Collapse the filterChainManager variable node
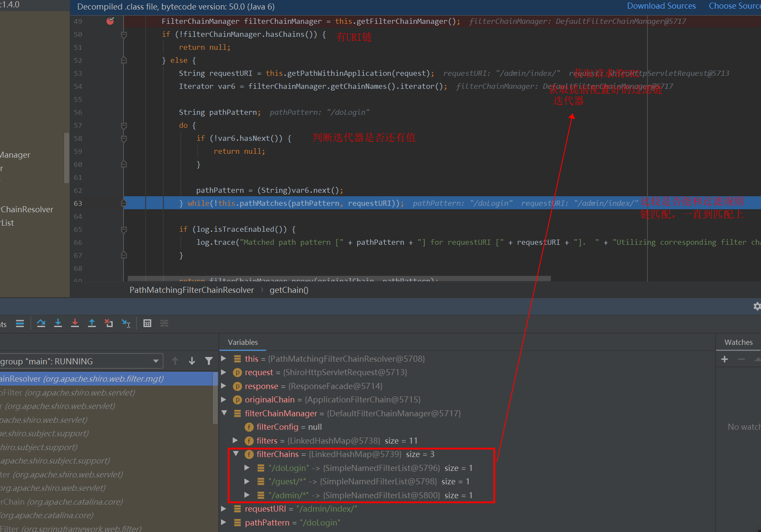The image size is (761, 532). pos(224,413)
